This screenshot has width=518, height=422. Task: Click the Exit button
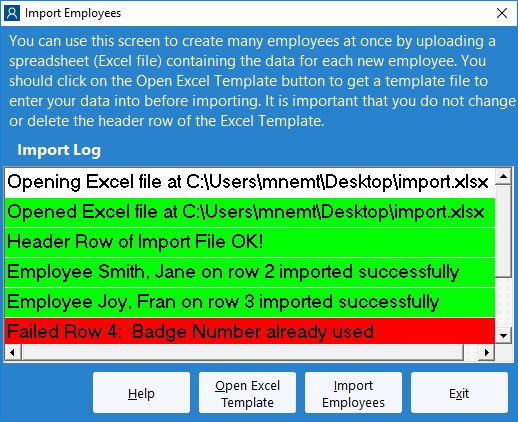[459, 393]
